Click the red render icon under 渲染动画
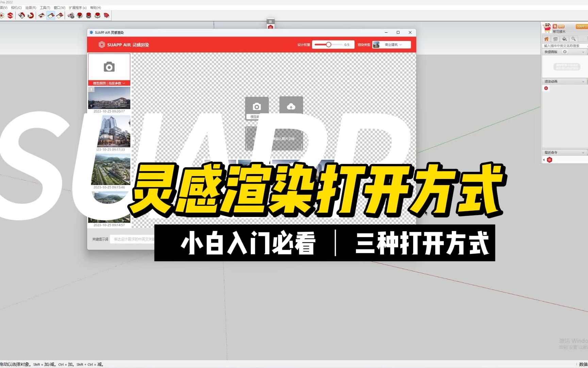588x368 pixels. pos(546,88)
